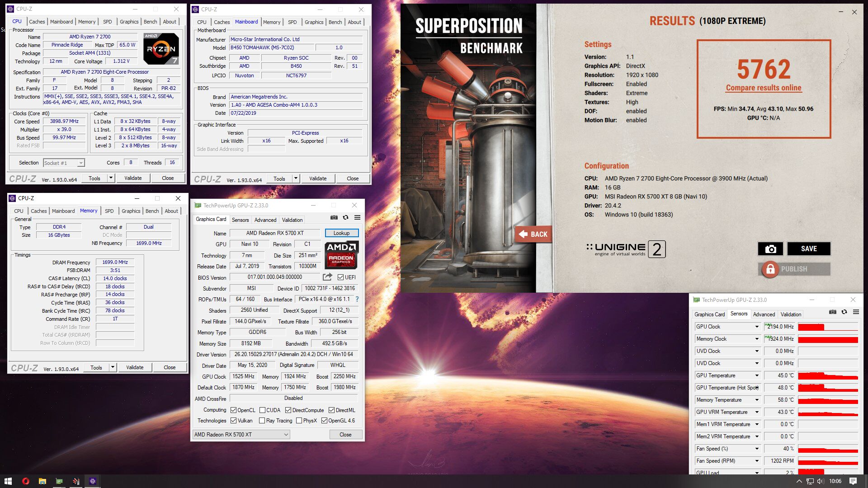Image resolution: width=868 pixels, height=488 pixels.
Task: Click the GPU Name field in GPU-Z
Action: [275, 233]
